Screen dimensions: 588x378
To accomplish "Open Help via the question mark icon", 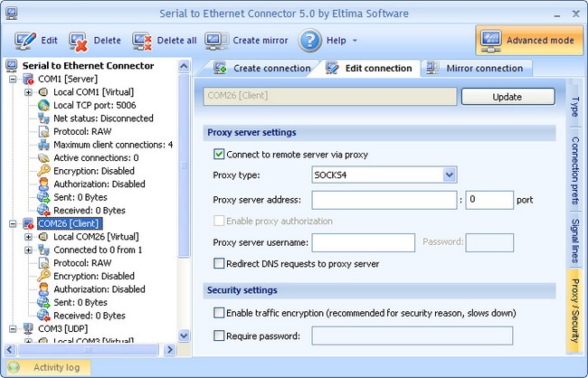I will click(x=310, y=41).
